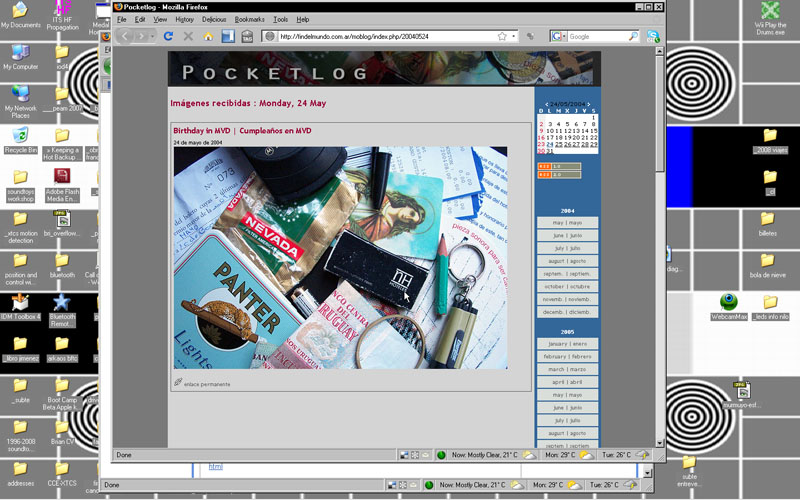
Task: Click the Home icon in the toolbar
Action: [x=208, y=36]
